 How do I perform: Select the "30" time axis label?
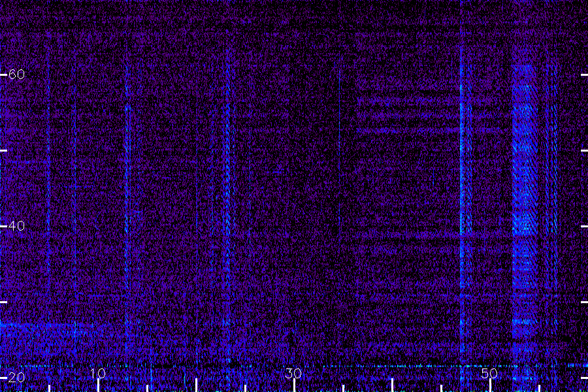point(293,373)
